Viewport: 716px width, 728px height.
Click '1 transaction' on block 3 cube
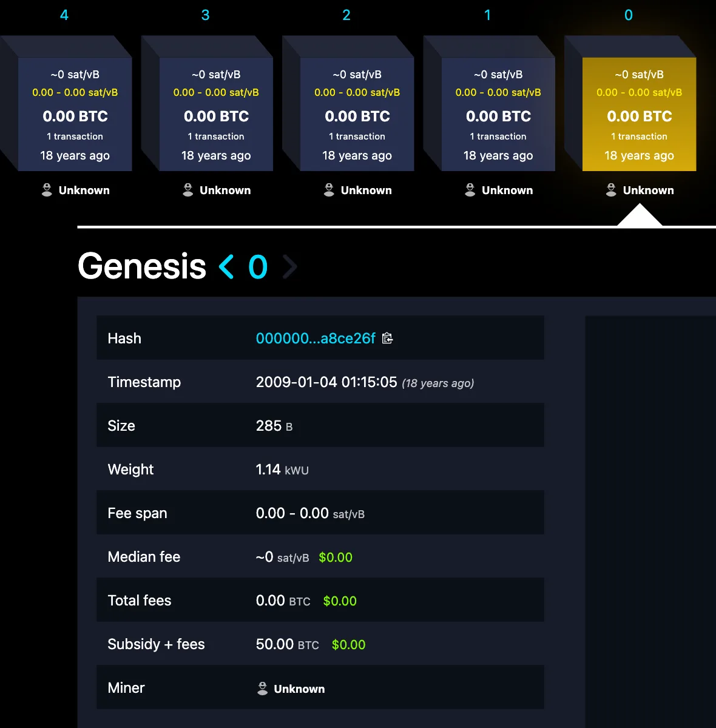(x=216, y=136)
